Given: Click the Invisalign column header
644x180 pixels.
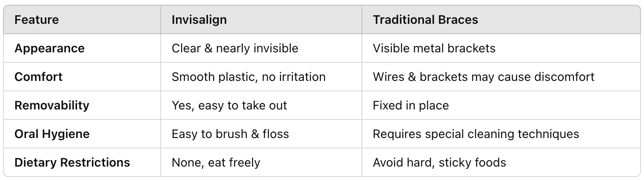Looking at the screenshot, I should 199,19.
